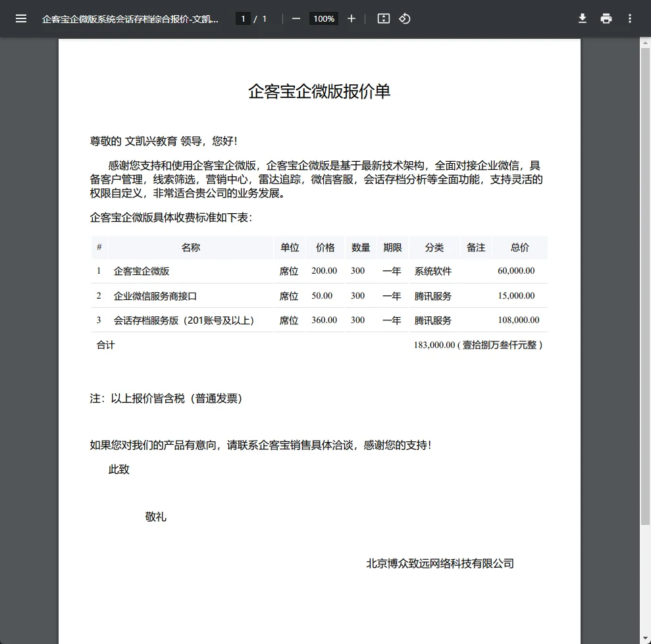Click the 名称 column header

(191, 248)
